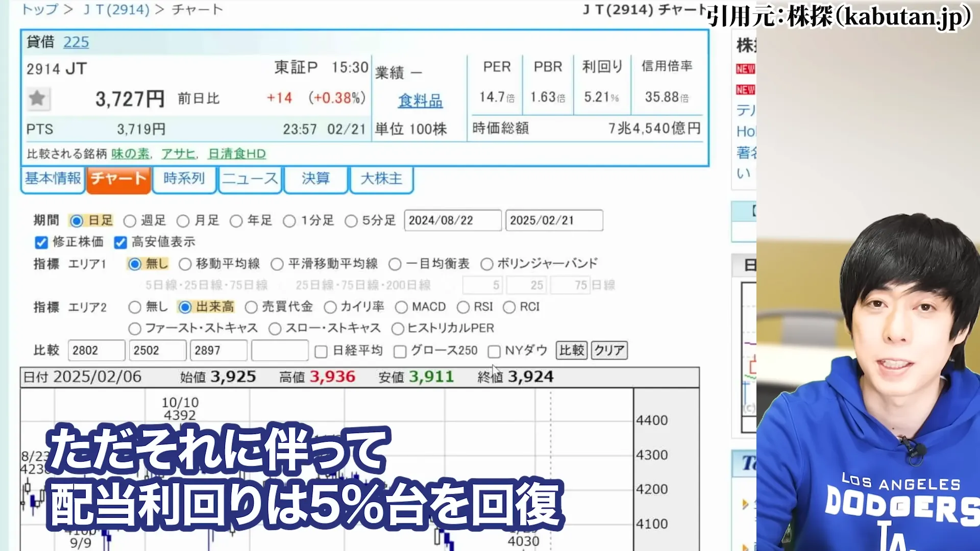Click the 利回り 5.21% value
980x551 pixels.
tap(602, 97)
